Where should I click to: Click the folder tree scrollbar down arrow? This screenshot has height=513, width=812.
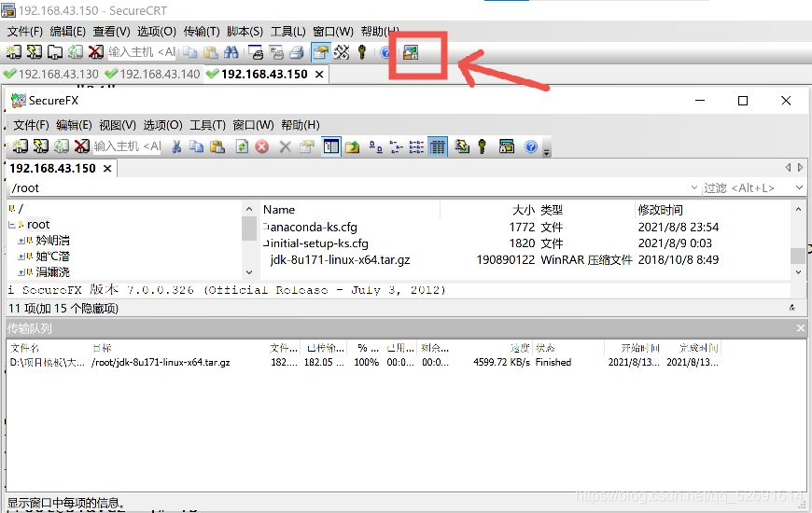coord(249,272)
